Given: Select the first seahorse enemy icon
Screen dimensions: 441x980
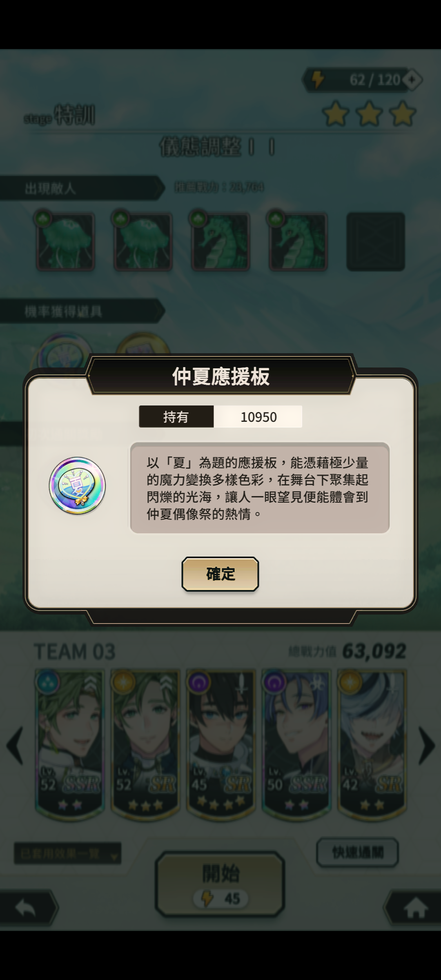Looking at the screenshot, I should [220, 241].
